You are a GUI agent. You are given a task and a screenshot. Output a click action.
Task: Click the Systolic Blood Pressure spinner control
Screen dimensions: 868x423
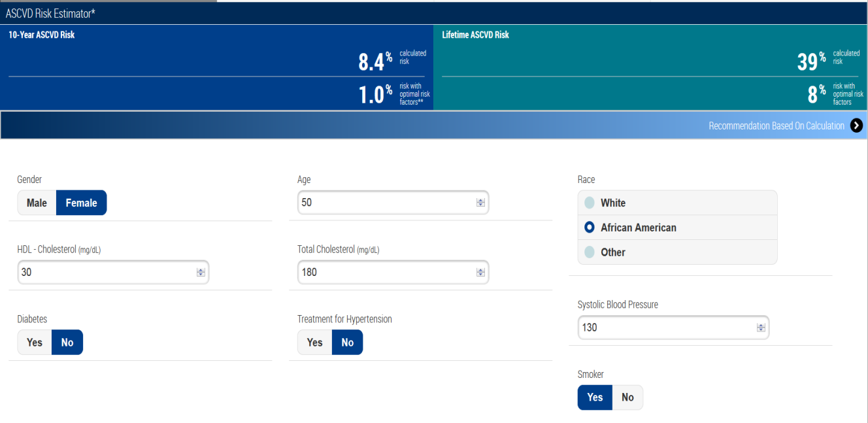(x=761, y=328)
